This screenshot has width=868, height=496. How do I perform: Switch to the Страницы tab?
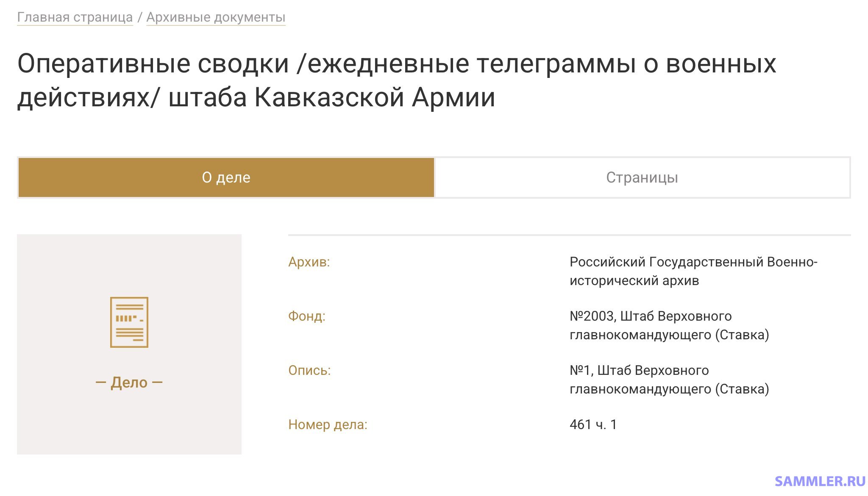(642, 177)
